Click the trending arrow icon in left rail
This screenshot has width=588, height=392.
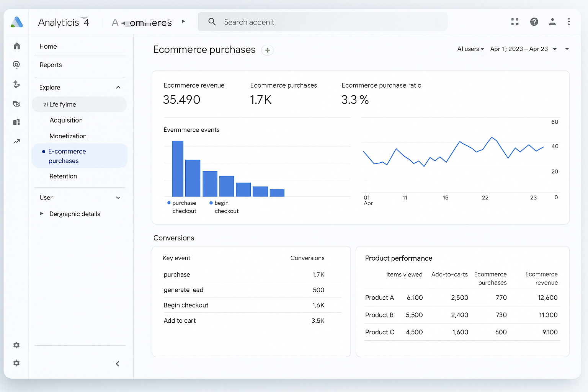(17, 141)
